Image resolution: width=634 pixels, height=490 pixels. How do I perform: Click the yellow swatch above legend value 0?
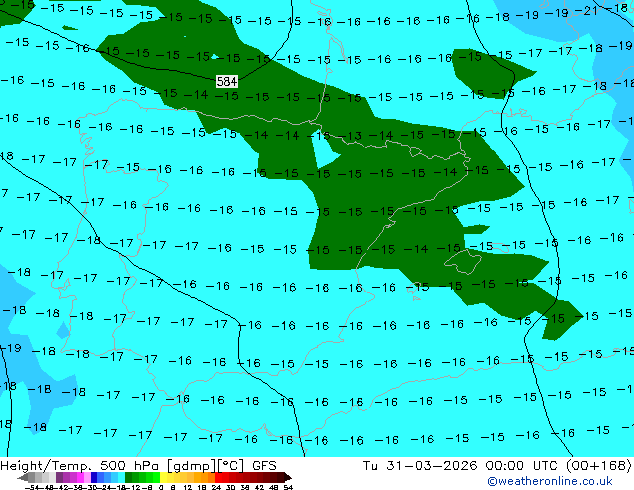(163, 477)
